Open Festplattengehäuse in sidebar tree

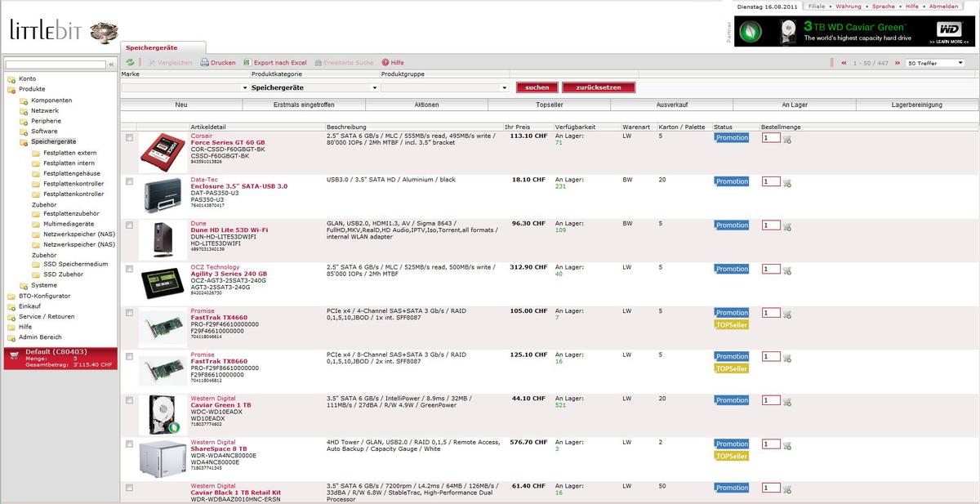coord(72,173)
